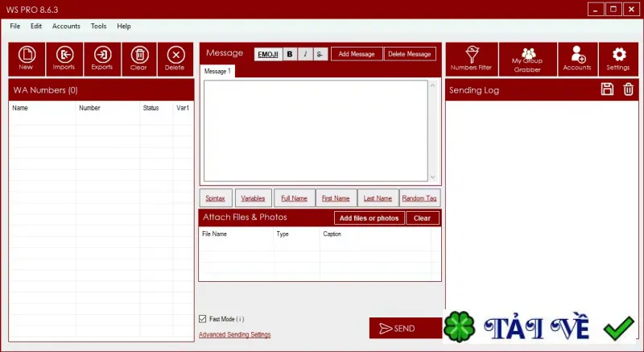
Task: Open the Accounts panel icon
Action: tap(577, 59)
